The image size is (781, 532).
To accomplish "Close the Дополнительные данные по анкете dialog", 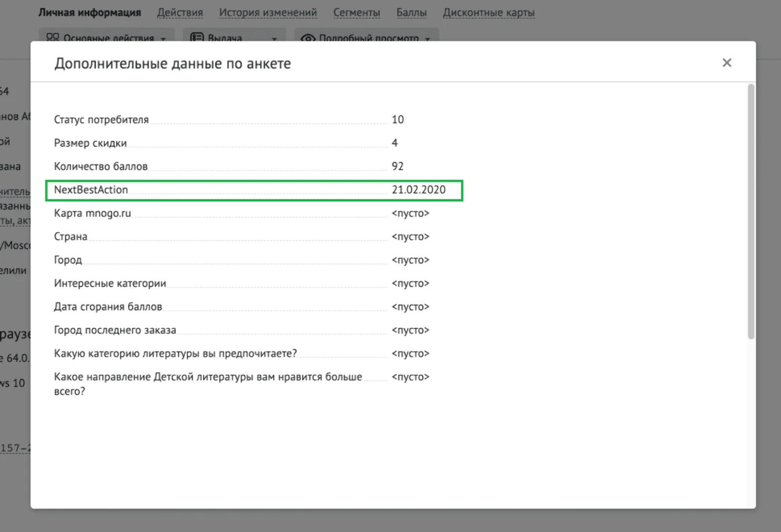I will [x=727, y=63].
